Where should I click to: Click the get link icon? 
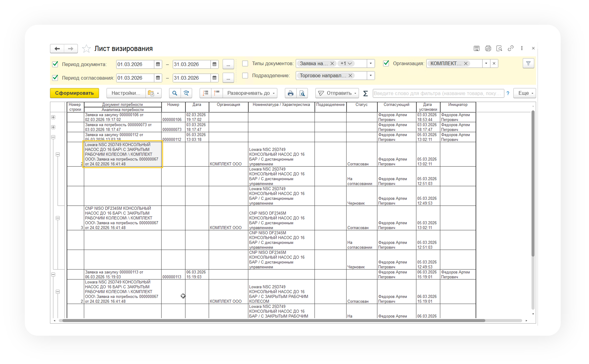[510, 48]
